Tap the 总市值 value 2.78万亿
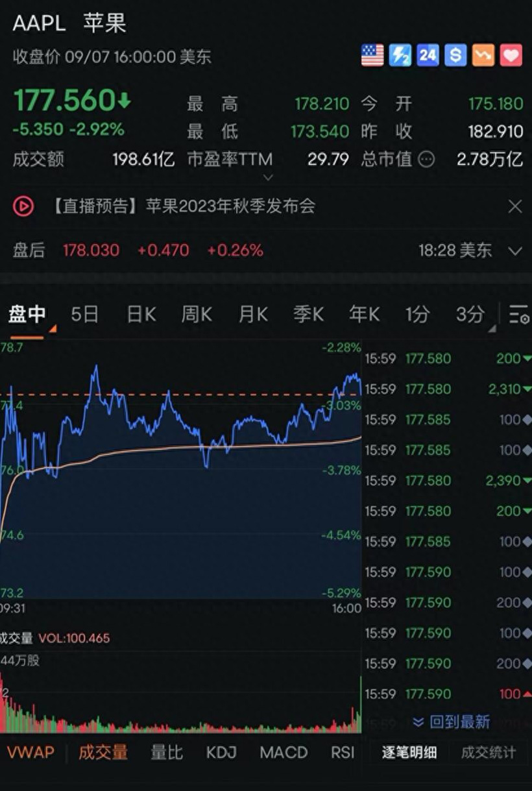Viewport: 532px width, 791px height. (x=490, y=160)
